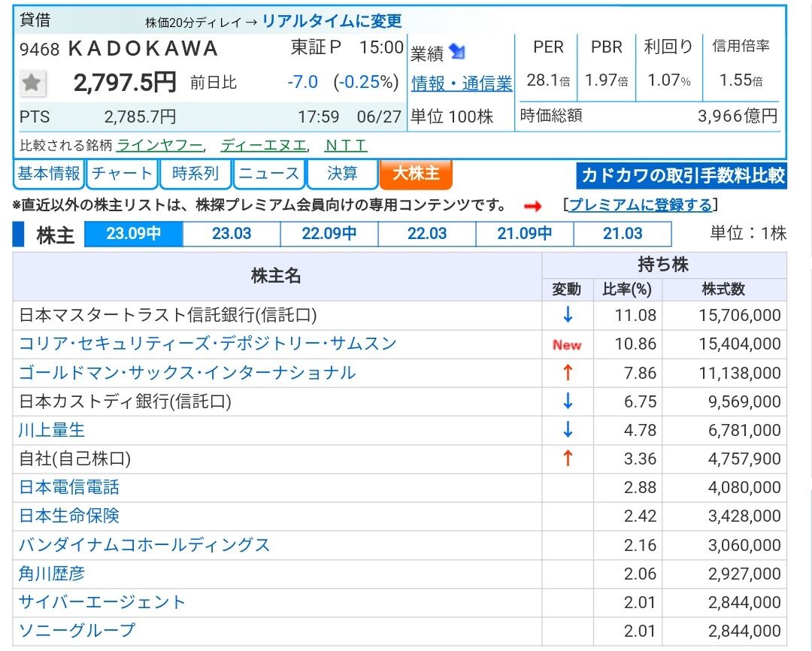Click the PER value 28.1倍
This screenshot has height=651, width=812.
pos(548,80)
